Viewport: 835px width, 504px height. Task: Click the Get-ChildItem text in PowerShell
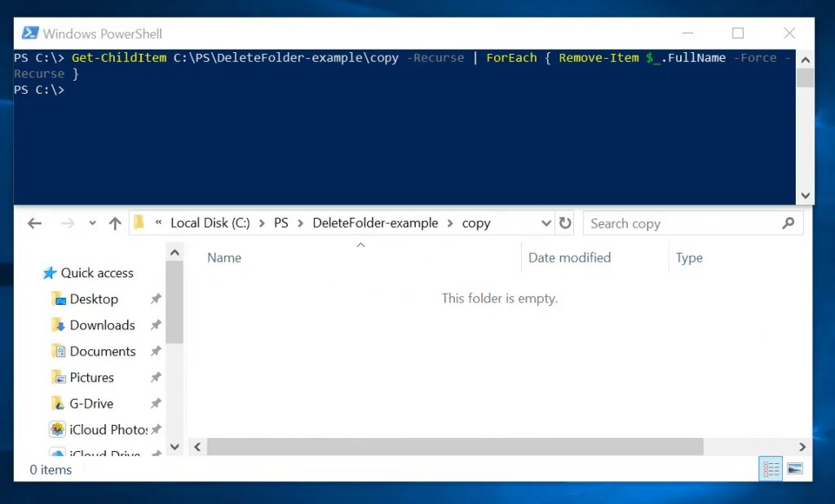point(119,58)
